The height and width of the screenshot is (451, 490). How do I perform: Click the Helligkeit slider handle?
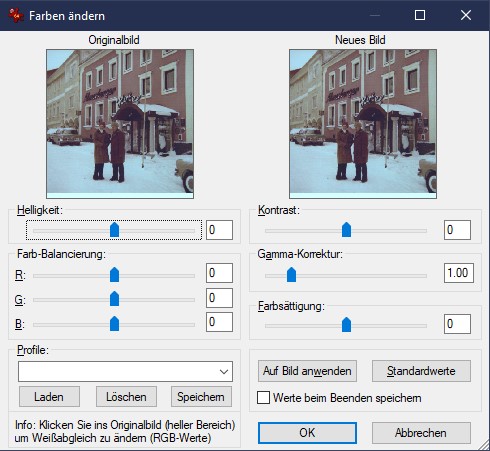(114, 230)
